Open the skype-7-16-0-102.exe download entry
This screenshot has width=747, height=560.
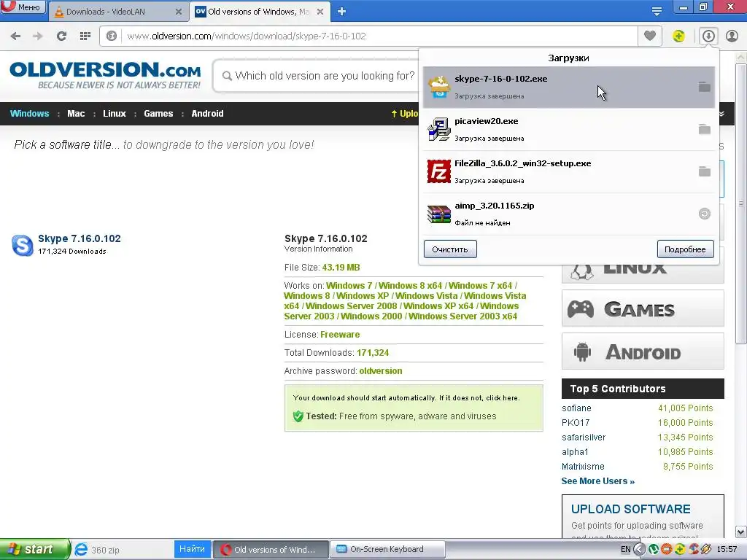click(569, 87)
